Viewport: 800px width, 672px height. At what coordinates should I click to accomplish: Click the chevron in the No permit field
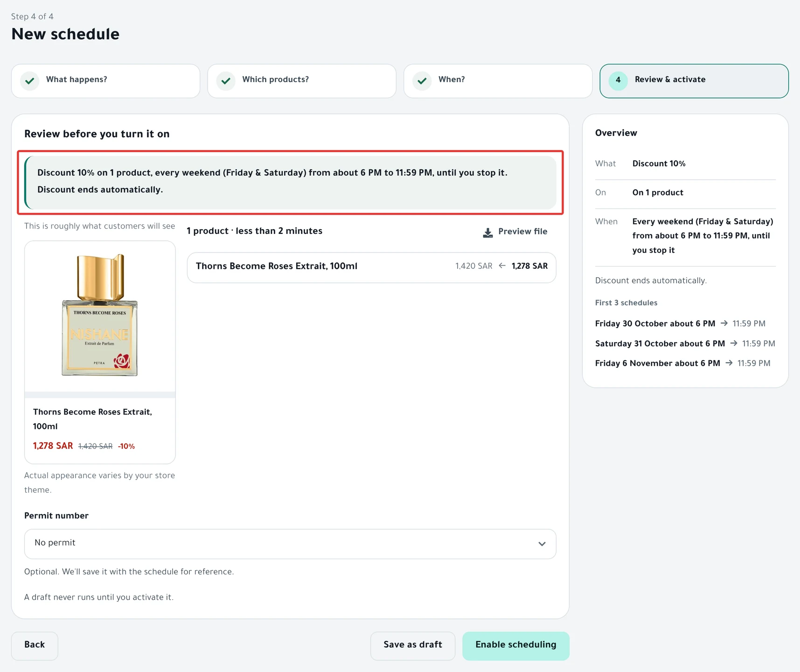(x=542, y=544)
